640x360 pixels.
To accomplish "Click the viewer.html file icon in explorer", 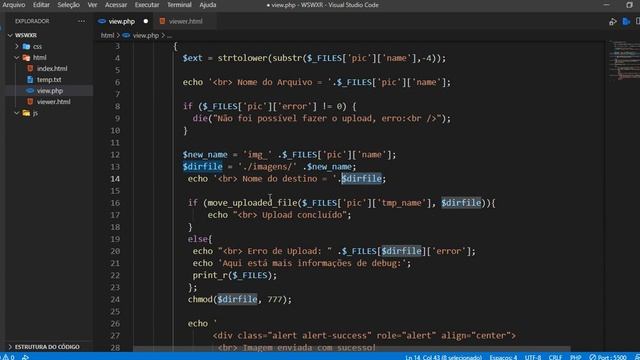I will [x=30, y=102].
